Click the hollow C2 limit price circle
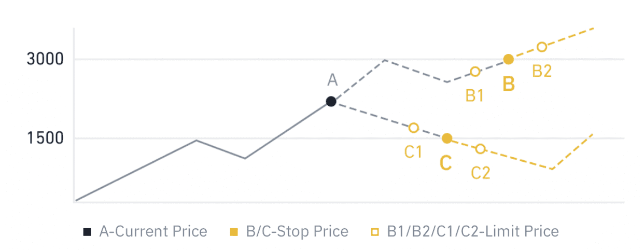644x250 pixels. [x=481, y=149]
